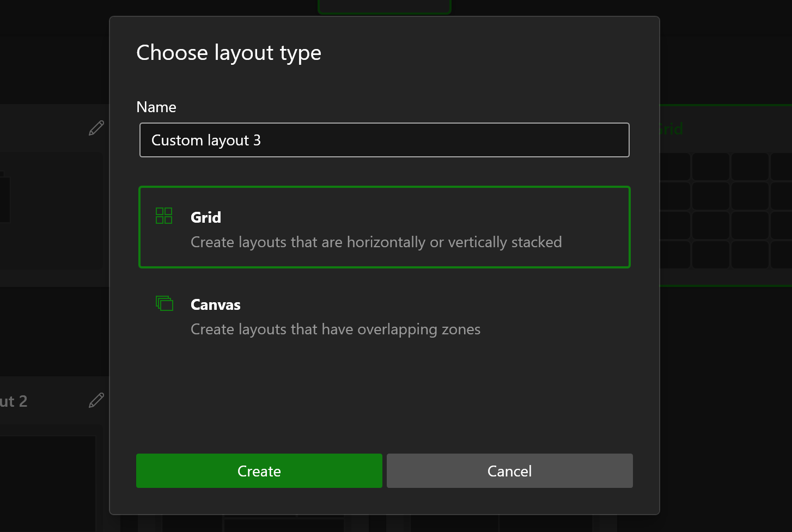Screen dimensions: 792x532
Task: Click the Canvas overlapping zones icon
Action: pyautogui.click(x=164, y=303)
